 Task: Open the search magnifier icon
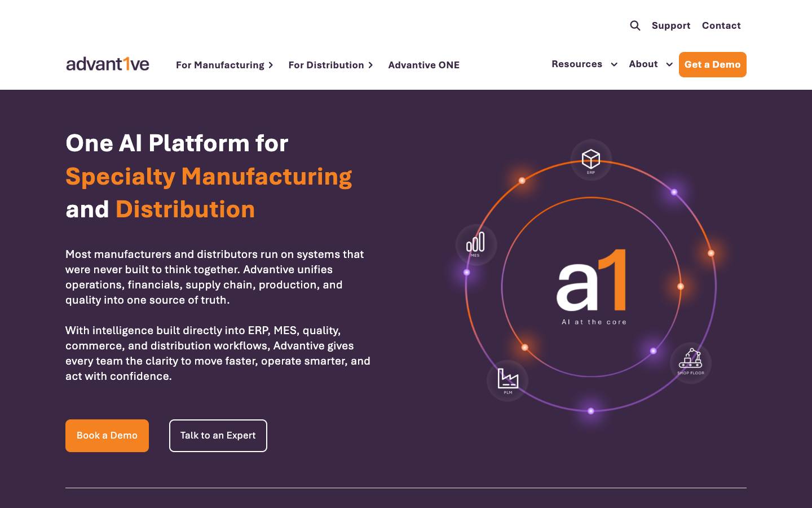click(x=635, y=25)
